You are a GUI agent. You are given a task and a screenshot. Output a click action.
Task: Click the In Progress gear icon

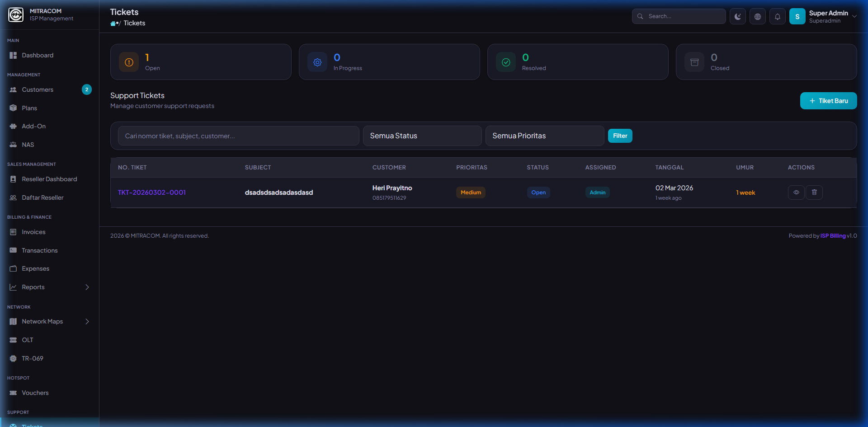[317, 62]
